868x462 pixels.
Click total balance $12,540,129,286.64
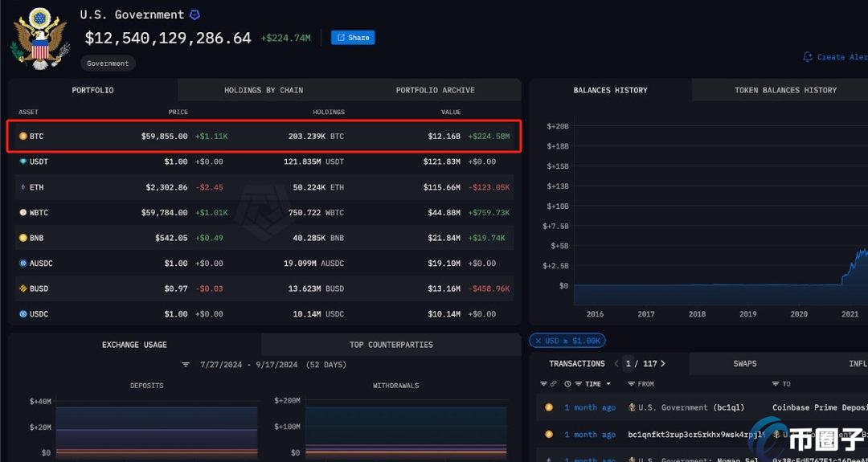(x=168, y=39)
